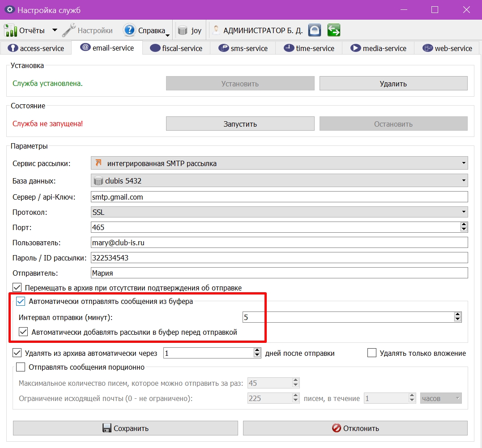Click the Отклонить button

355,428
